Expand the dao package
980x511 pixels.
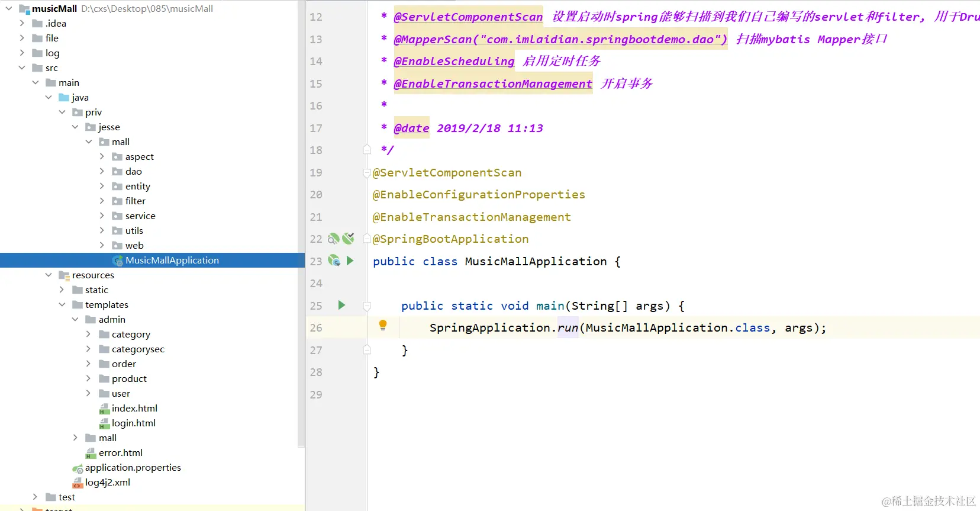pos(102,172)
